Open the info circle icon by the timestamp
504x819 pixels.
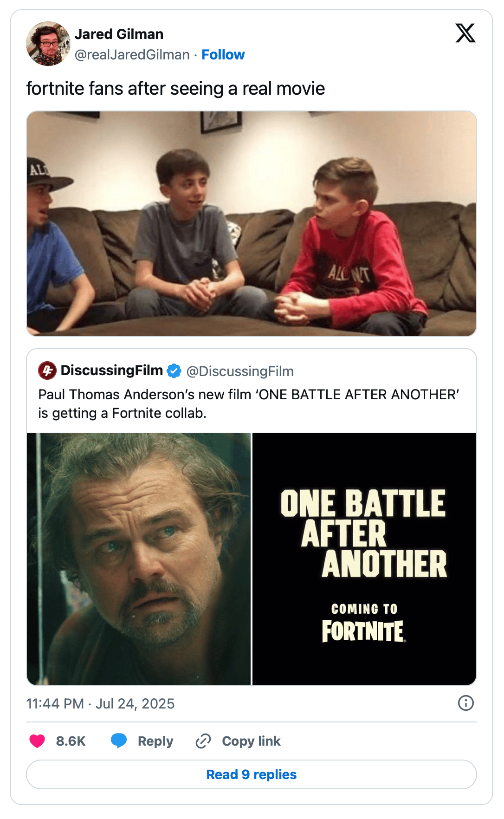pos(466,703)
